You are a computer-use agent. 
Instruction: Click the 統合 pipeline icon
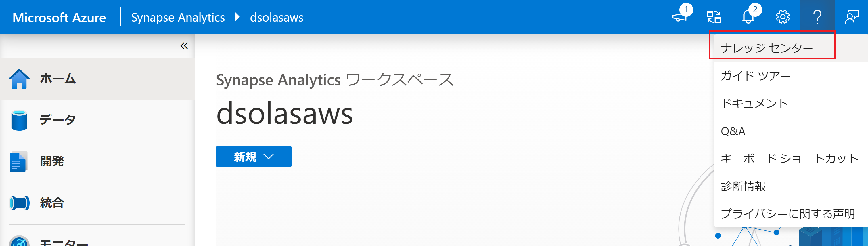tap(19, 203)
